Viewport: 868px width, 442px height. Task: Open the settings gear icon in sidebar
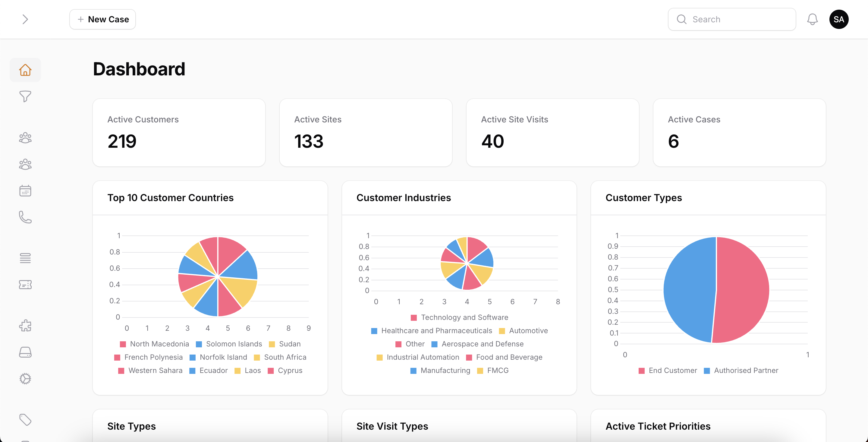click(25, 379)
